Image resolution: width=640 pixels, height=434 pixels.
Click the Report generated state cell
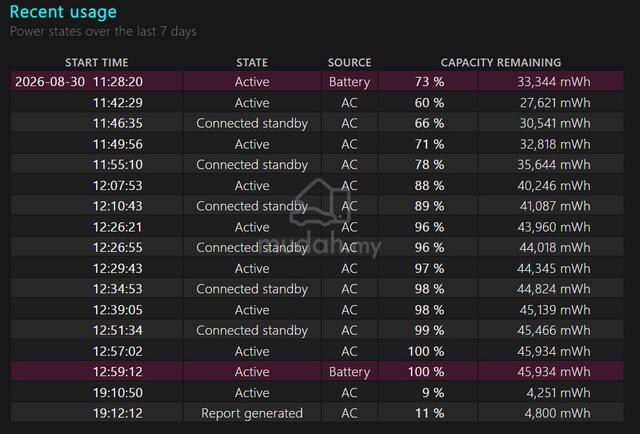tap(252, 413)
